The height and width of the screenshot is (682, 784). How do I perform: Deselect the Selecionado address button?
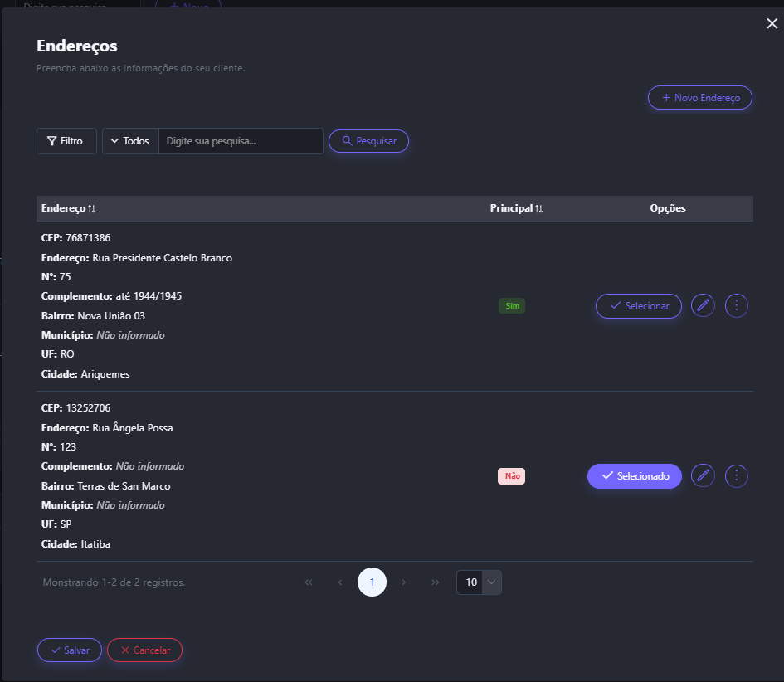tap(634, 476)
